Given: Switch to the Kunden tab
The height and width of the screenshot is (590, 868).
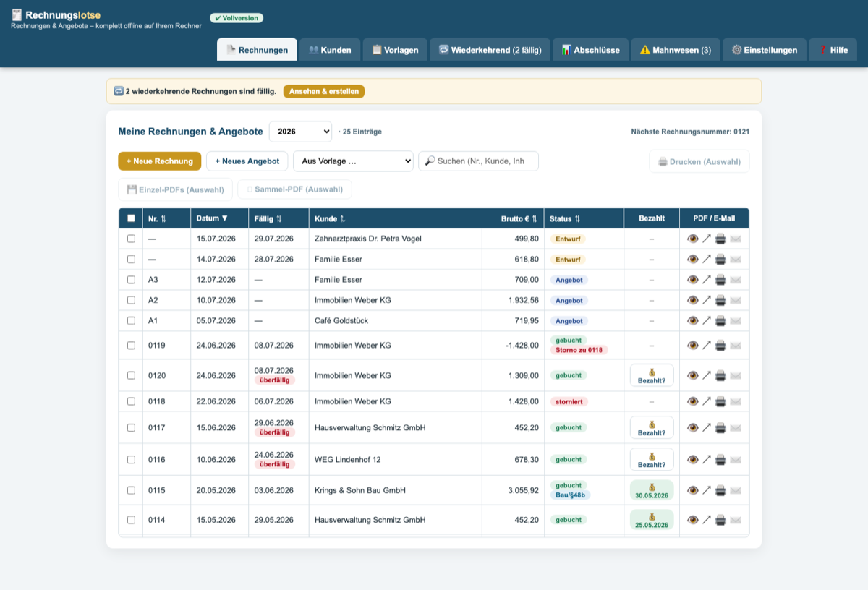Looking at the screenshot, I should coord(330,50).
